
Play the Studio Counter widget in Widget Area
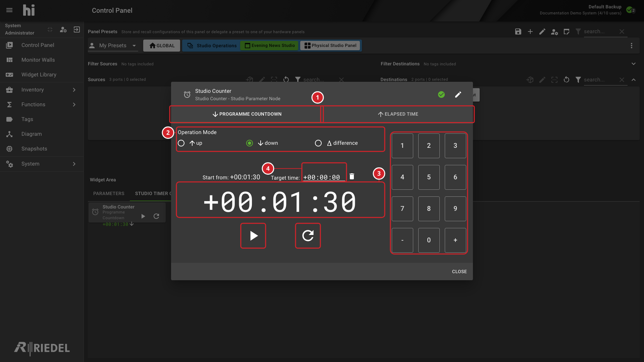[x=143, y=216]
